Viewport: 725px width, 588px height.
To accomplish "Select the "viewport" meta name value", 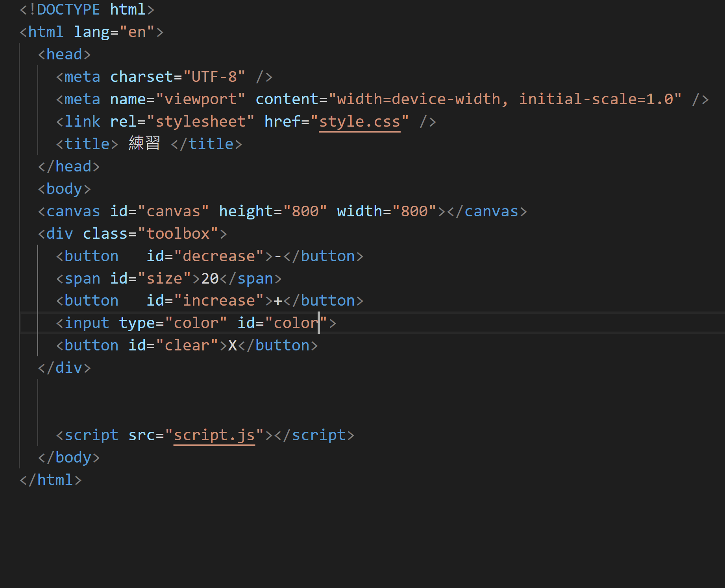I will (x=200, y=100).
